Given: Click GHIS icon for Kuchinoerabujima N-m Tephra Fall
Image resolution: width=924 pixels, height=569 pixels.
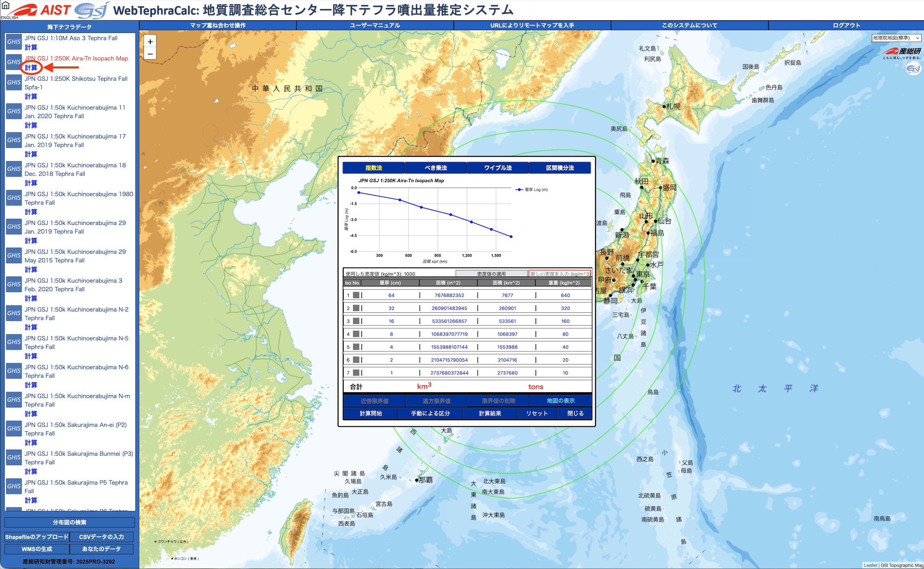Looking at the screenshot, I should (x=14, y=400).
